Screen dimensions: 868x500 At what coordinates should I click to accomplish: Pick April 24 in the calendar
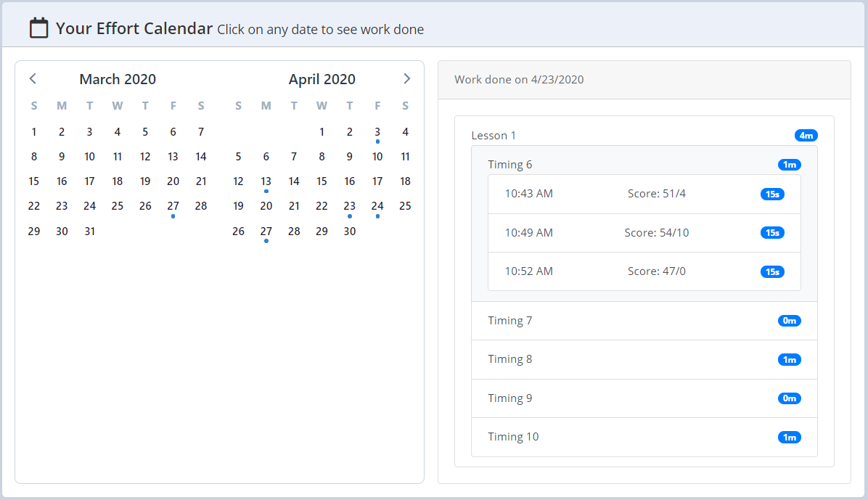377,206
